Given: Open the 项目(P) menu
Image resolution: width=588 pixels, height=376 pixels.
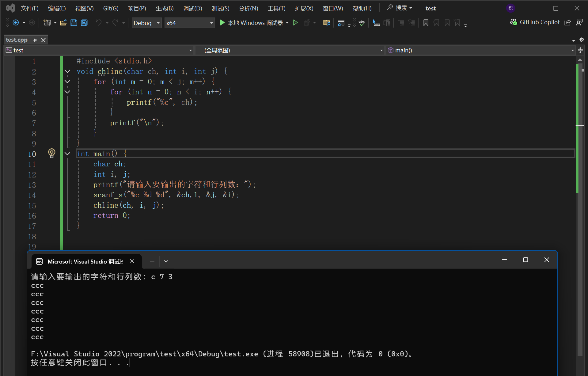Looking at the screenshot, I should (x=137, y=8).
